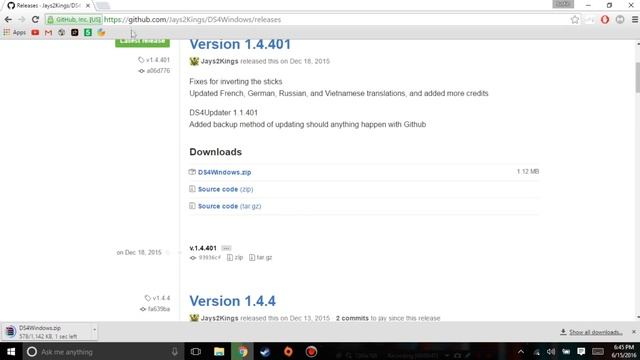Select the Releases browser tab
This screenshot has height=360, width=640.
(48, 6)
